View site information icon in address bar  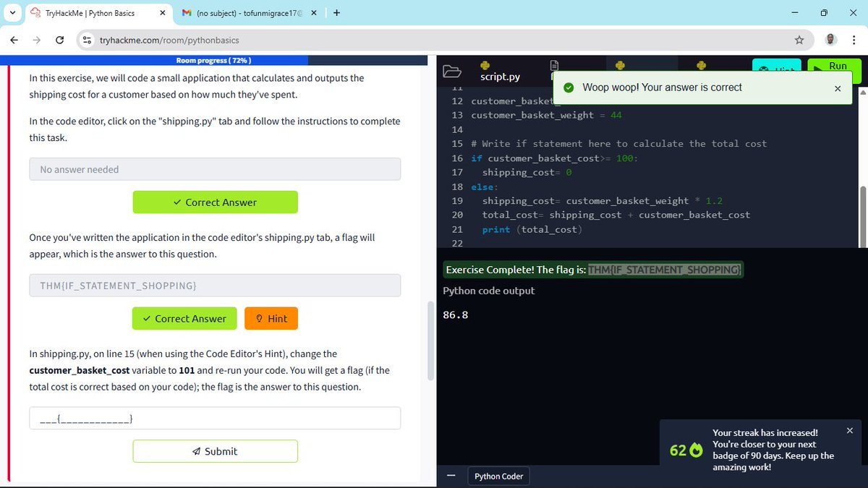(88, 40)
